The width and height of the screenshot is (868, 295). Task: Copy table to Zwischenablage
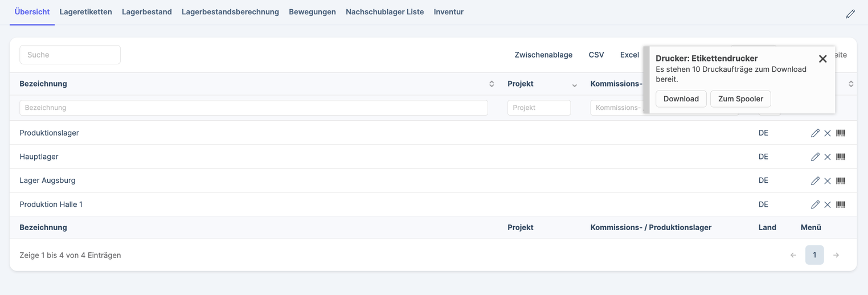point(543,55)
